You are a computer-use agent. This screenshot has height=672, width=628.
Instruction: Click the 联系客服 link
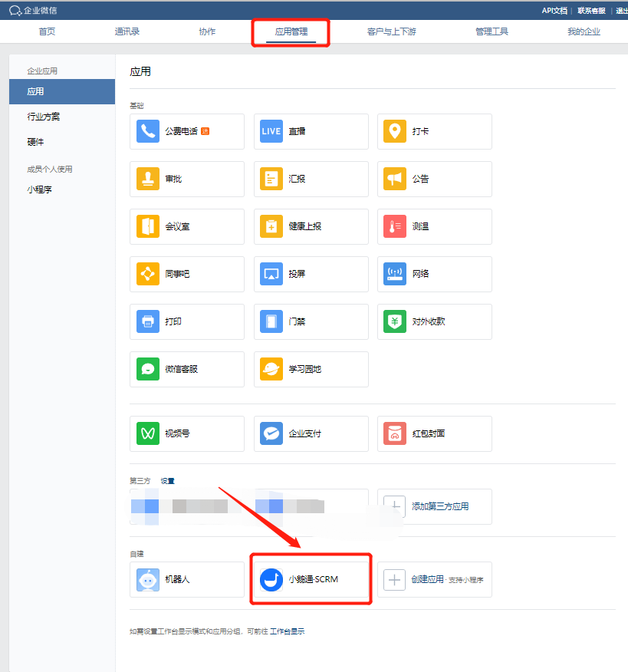591,10
